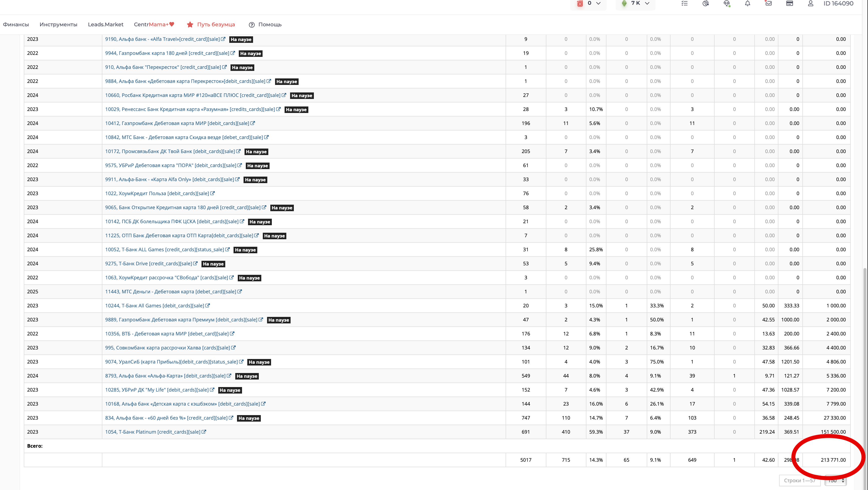
Task: Click the red fuel canister icon
Action: point(580,3)
